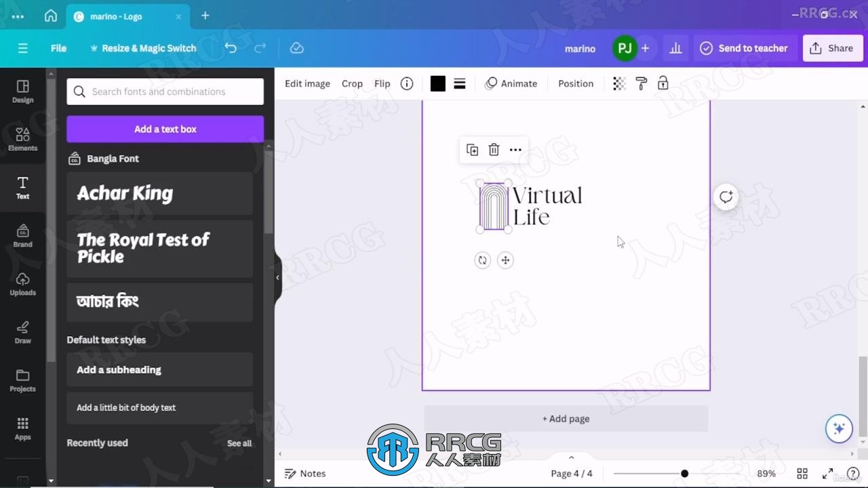Screen dimensions: 868x488
Task: Open a new tab with plus
Action: tap(205, 16)
